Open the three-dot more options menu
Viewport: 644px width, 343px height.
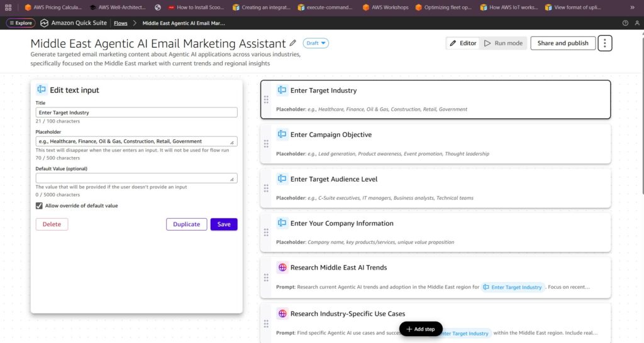pyautogui.click(x=604, y=43)
